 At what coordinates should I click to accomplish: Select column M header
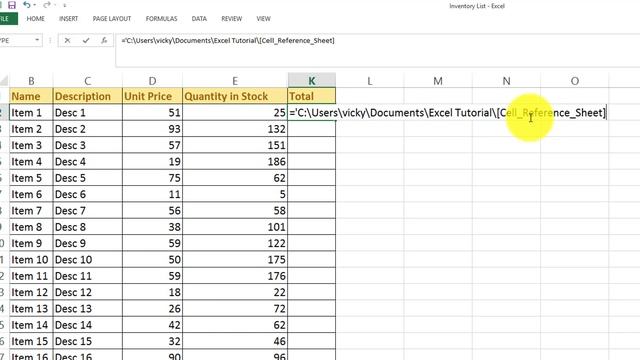tap(438, 81)
